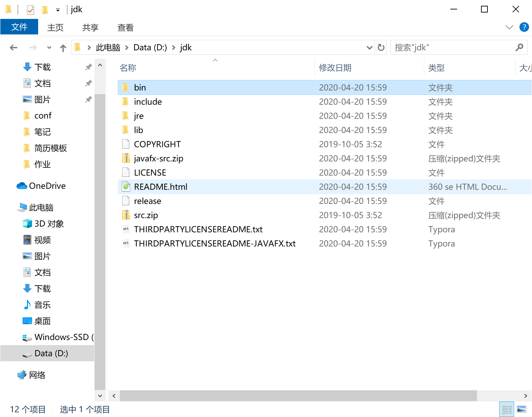Open the 作业 folder in sidebar

click(x=43, y=164)
